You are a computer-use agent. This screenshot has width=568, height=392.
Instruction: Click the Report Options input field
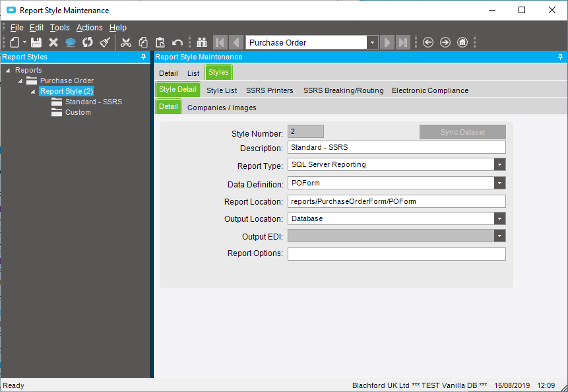click(396, 254)
